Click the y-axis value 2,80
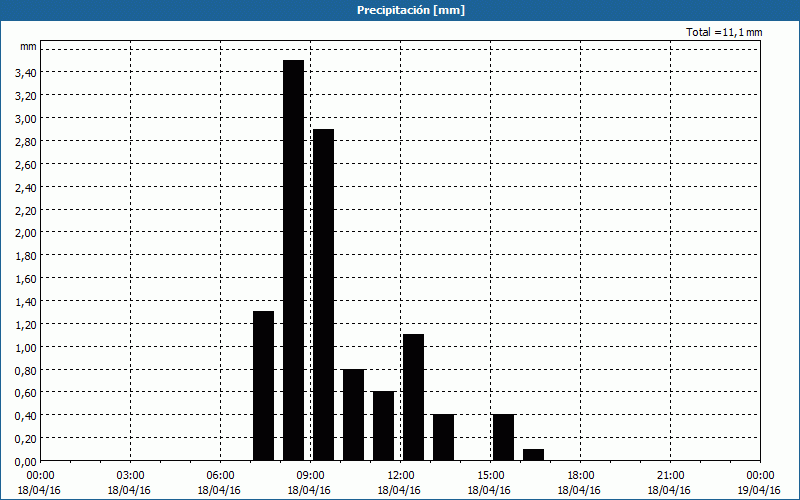800x500 pixels. coord(26,142)
